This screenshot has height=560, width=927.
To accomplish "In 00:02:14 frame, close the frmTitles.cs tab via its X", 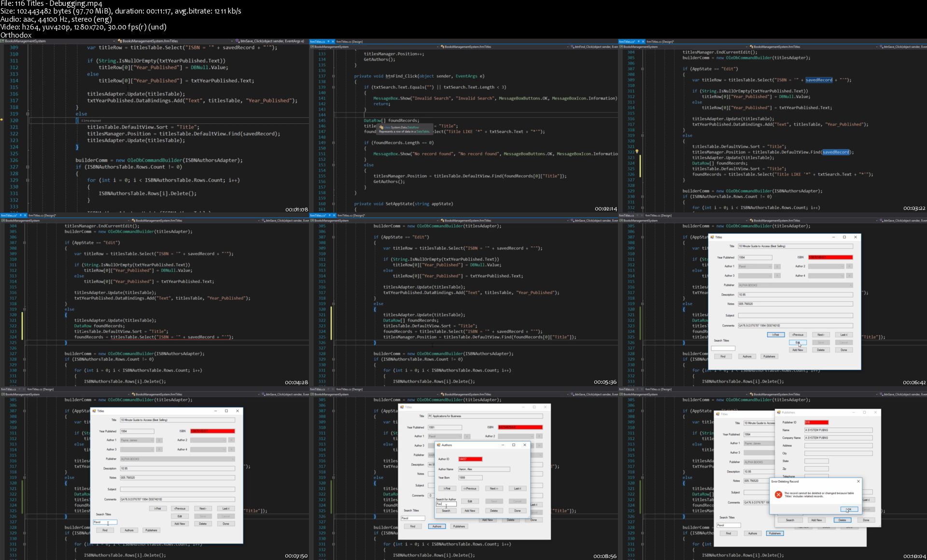I will pyautogui.click(x=332, y=42).
